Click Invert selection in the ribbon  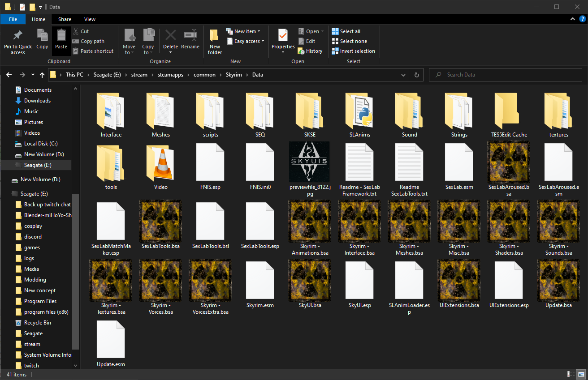click(353, 51)
